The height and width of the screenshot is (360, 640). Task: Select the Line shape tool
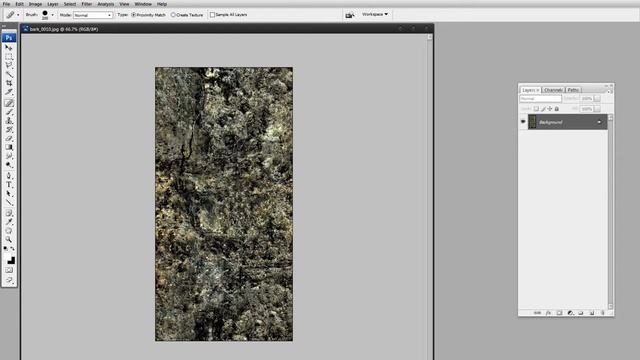tap(9, 202)
